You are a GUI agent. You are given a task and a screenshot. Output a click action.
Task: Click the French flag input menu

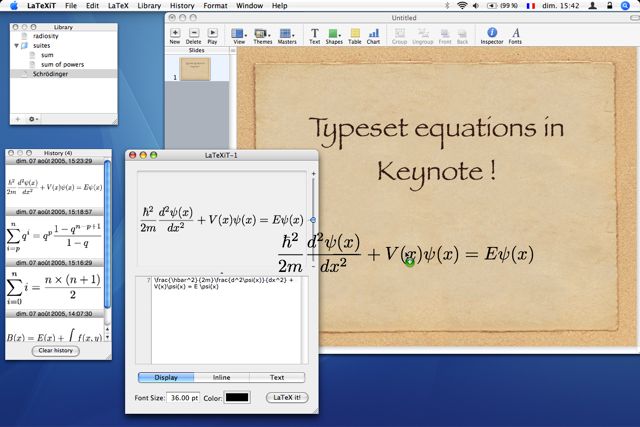point(531,6)
